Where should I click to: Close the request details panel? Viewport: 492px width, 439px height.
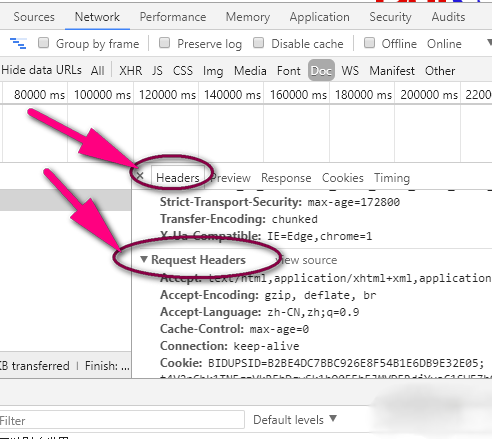(140, 176)
